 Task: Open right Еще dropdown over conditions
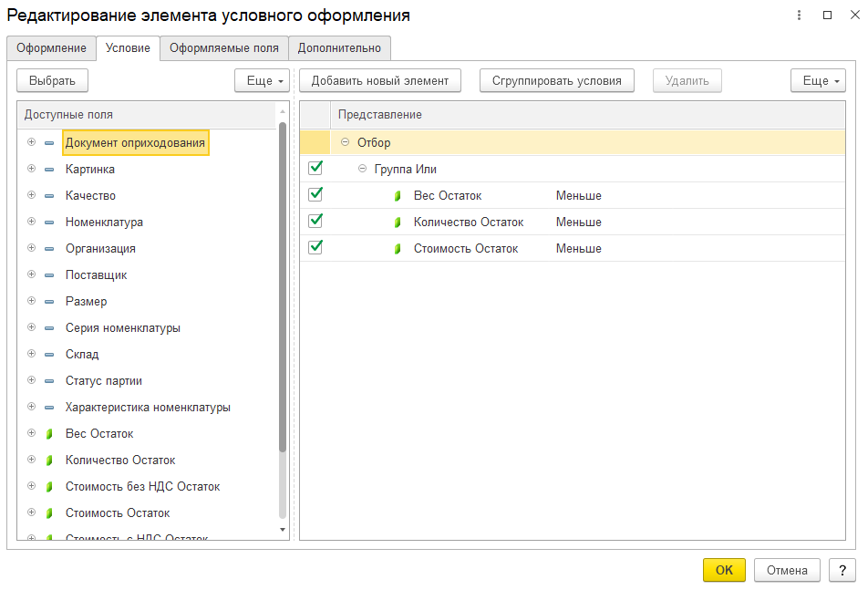point(818,81)
